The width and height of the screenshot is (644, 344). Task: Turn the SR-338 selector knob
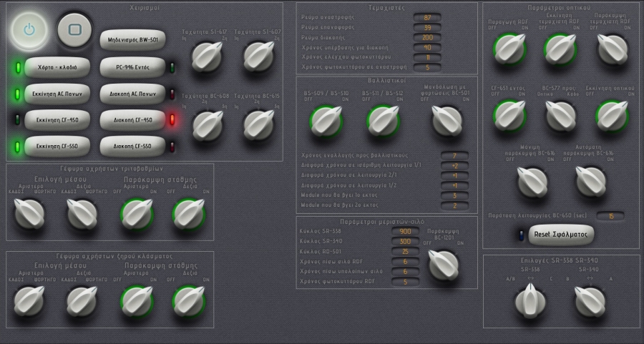pos(531,300)
